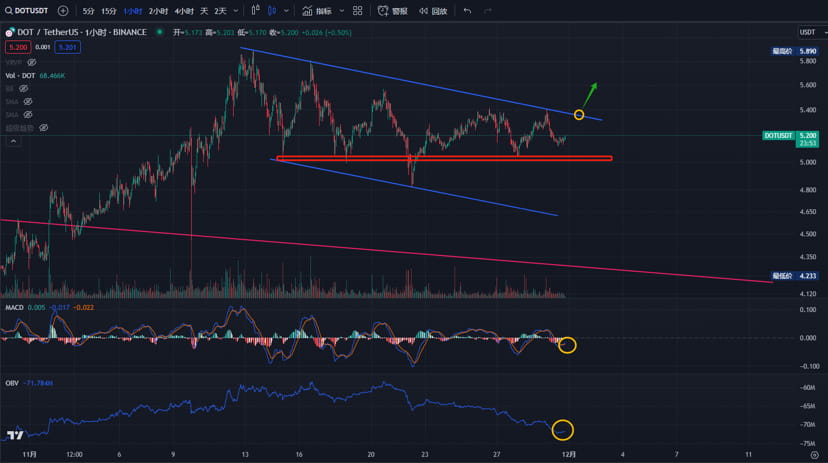Click the OBV indicator label
828x463 pixels.
(x=12, y=383)
